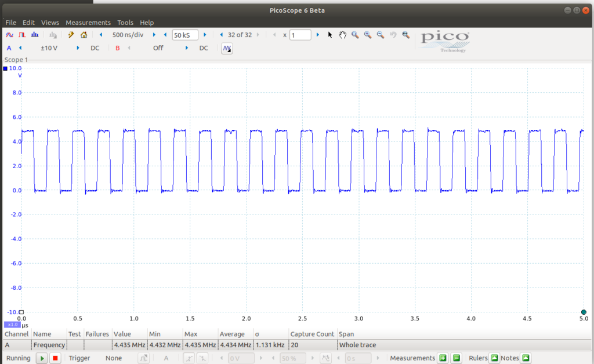This screenshot has height=364, width=594.
Task: Click the undo zoom icon
Action: pos(393,35)
